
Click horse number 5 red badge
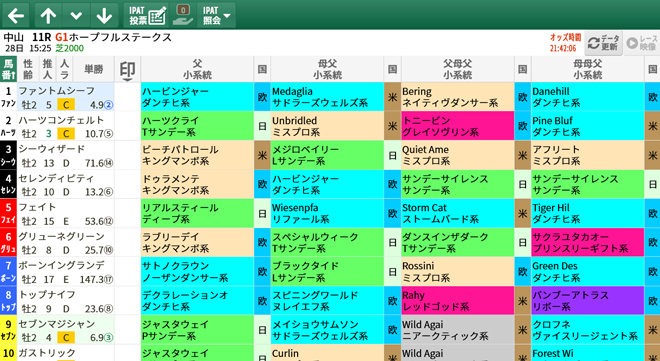(x=8, y=213)
